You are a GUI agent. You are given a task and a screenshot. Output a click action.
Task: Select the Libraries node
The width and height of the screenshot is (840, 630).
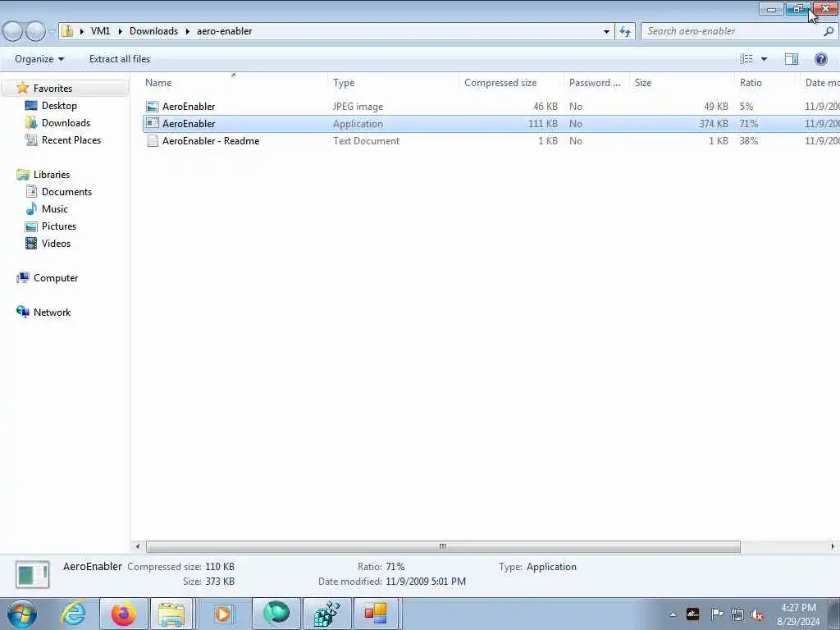(x=52, y=174)
